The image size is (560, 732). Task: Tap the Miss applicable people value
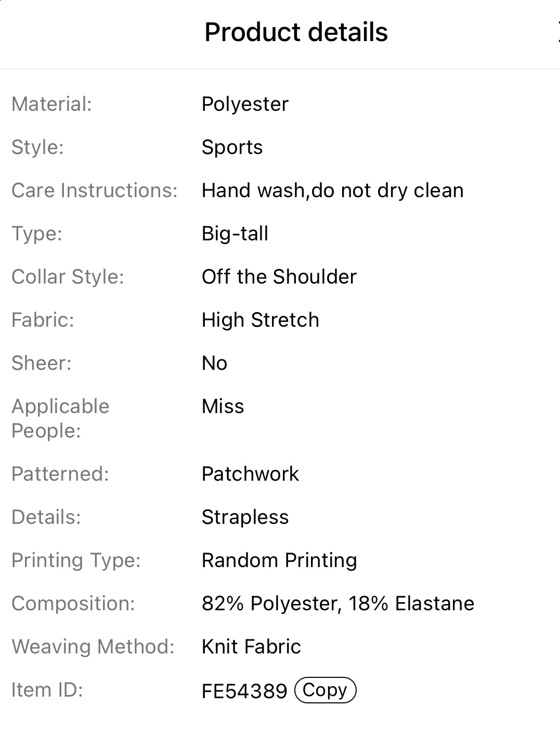tap(223, 406)
